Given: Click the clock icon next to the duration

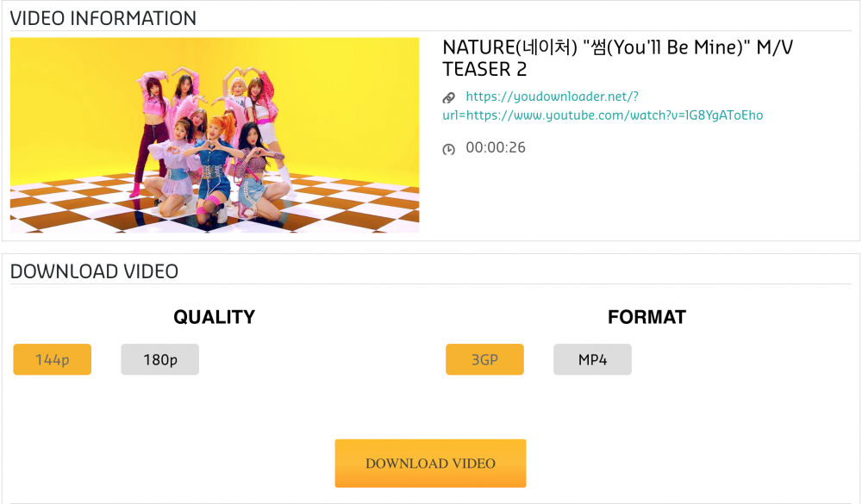Looking at the screenshot, I should point(448,149).
